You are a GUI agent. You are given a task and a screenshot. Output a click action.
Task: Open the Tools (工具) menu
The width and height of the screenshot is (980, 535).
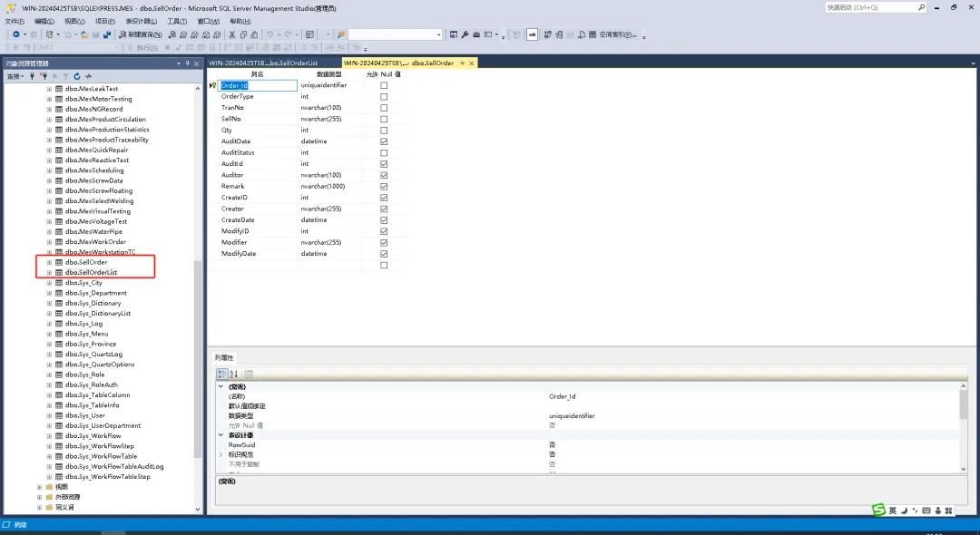tap(177, 21)
